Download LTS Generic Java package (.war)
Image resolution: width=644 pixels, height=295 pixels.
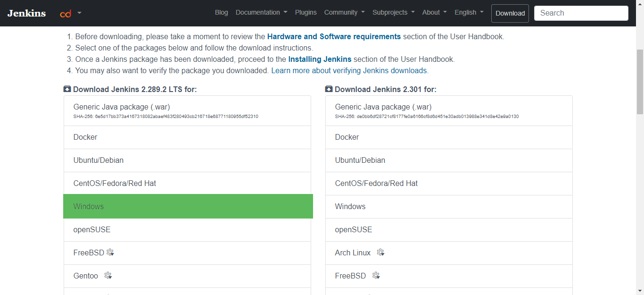click(x=187, y=111)
